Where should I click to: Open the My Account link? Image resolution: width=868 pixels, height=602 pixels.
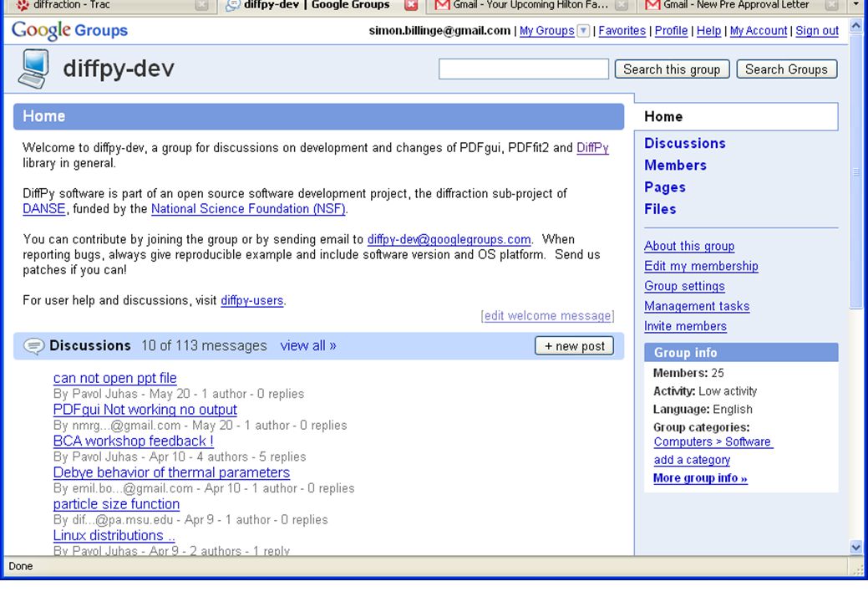[759, 31]
